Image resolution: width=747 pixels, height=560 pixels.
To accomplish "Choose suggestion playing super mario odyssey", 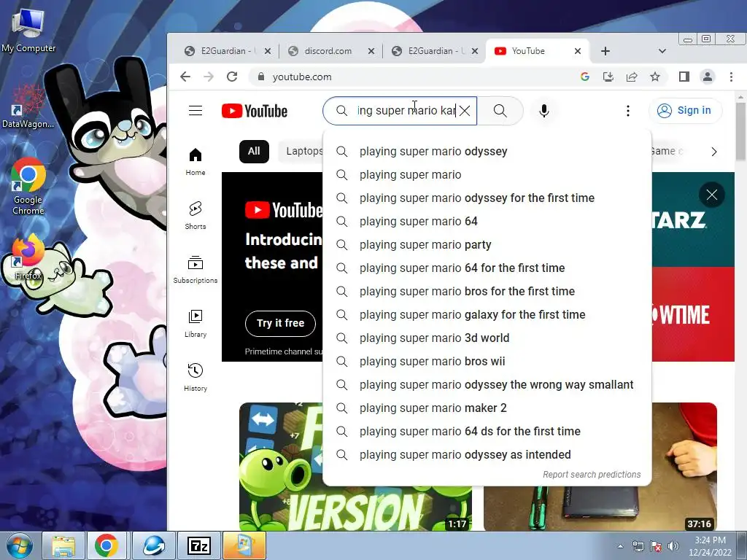I will pyautogui.click(x=487, y=152).
